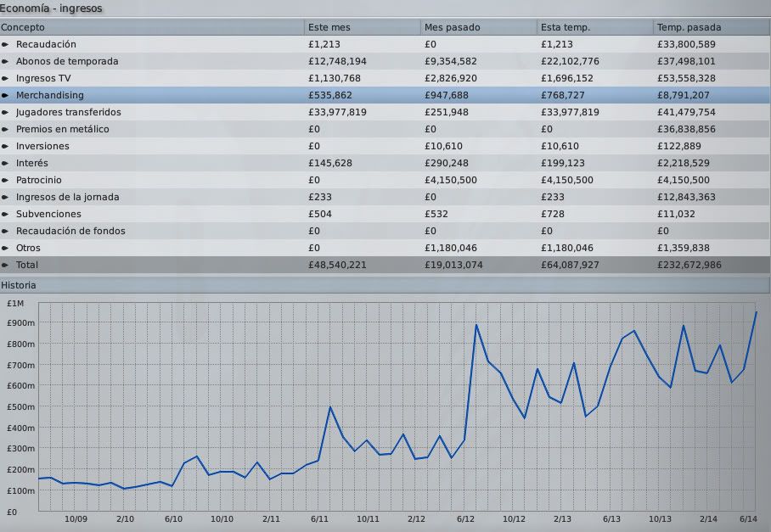Sort by the Mes pasado column header
The height and width of the screenshot is (532, 771).
coord(479,27)
